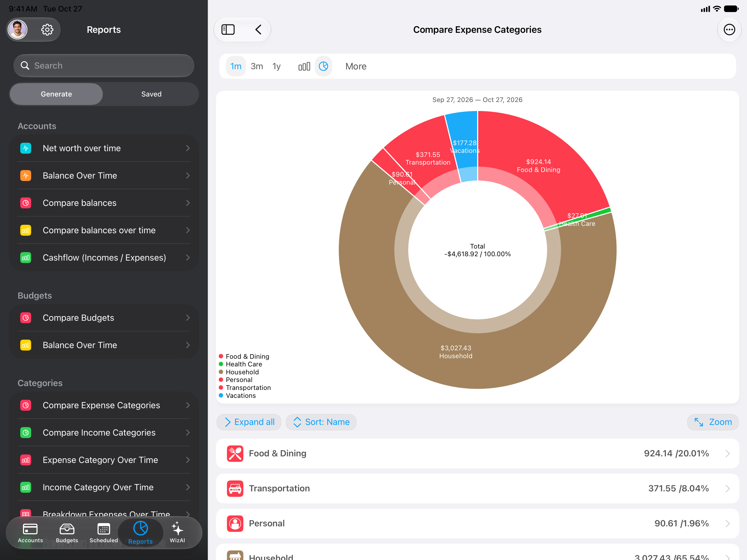
Task: Select the 3m time range
Action: coord(257,66)
